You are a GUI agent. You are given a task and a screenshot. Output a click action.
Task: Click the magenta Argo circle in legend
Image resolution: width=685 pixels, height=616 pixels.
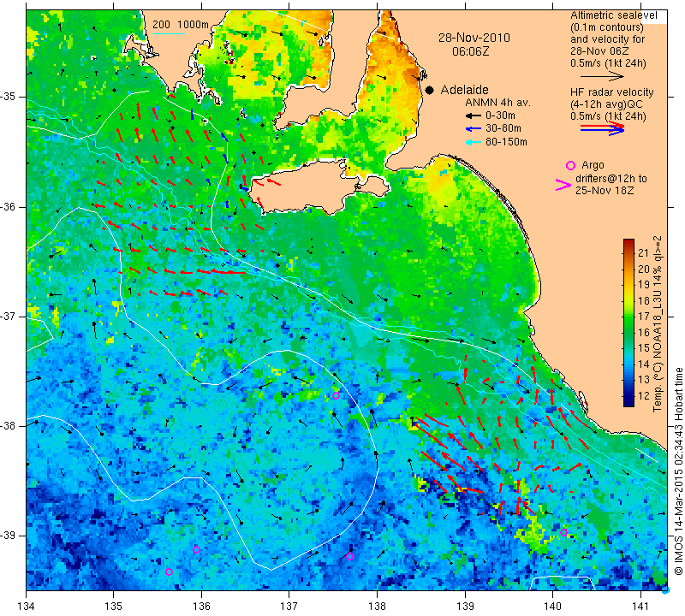(570, 165)
